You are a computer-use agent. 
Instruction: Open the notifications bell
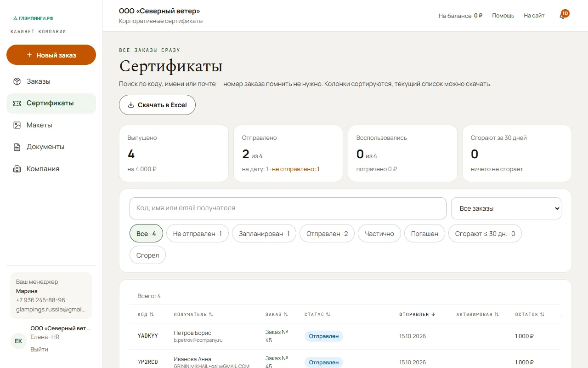click(x=562, y=16)
